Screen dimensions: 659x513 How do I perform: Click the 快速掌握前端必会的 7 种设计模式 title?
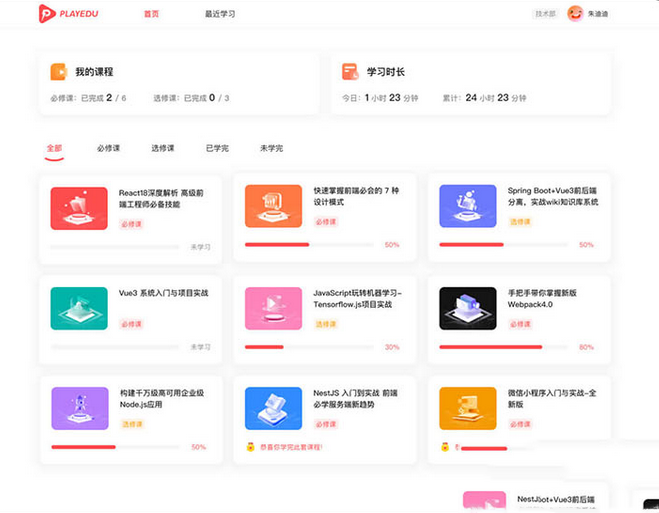(356, 196)
